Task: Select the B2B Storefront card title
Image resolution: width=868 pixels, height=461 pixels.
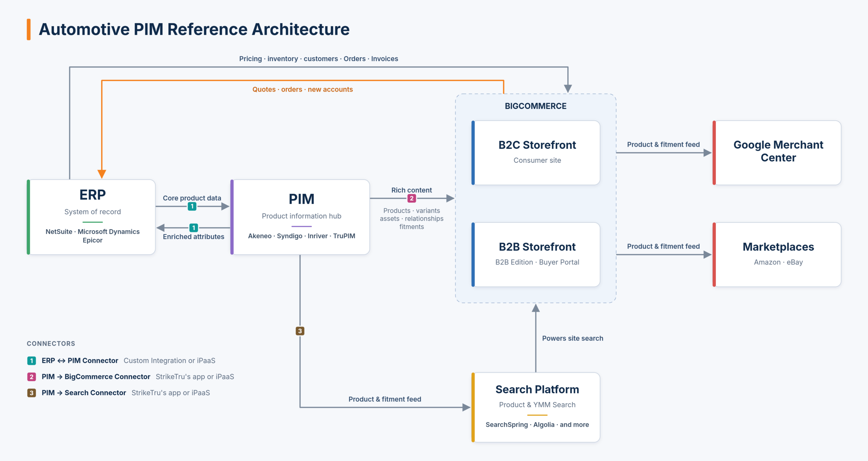Action: 537,247
